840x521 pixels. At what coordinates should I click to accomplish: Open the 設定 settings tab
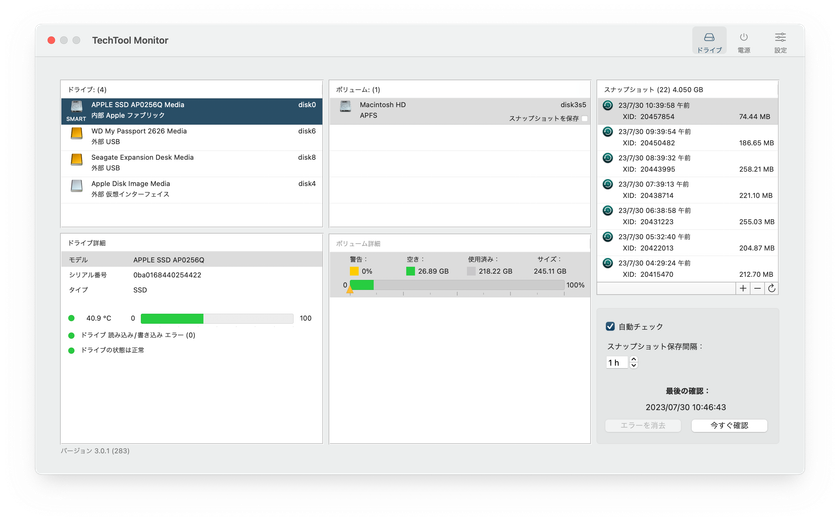coord(780,41)
